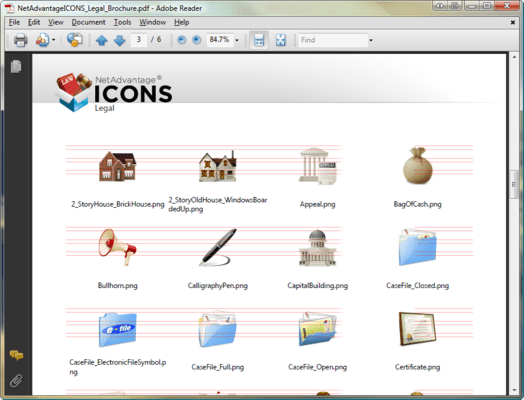Image resolution: width=524 pixels, height=400 pixels.
Task: Click the scrollbar up arrow
Action: 514,57
